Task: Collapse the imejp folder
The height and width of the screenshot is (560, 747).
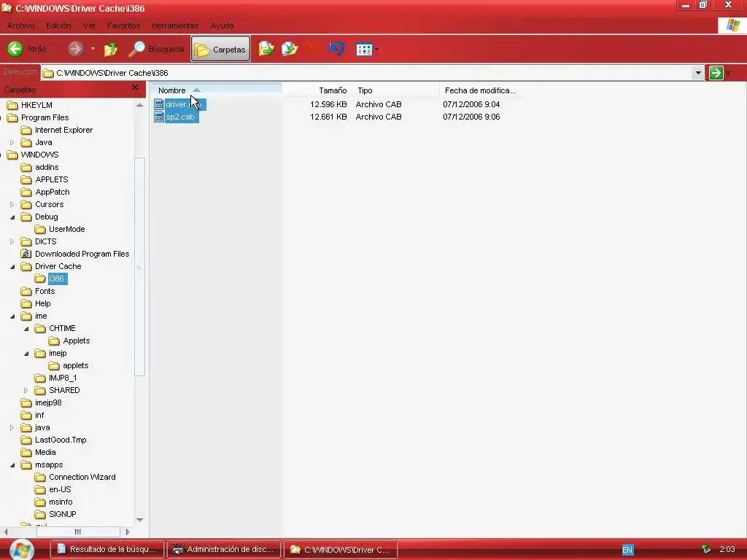Action: coord(26,354)
